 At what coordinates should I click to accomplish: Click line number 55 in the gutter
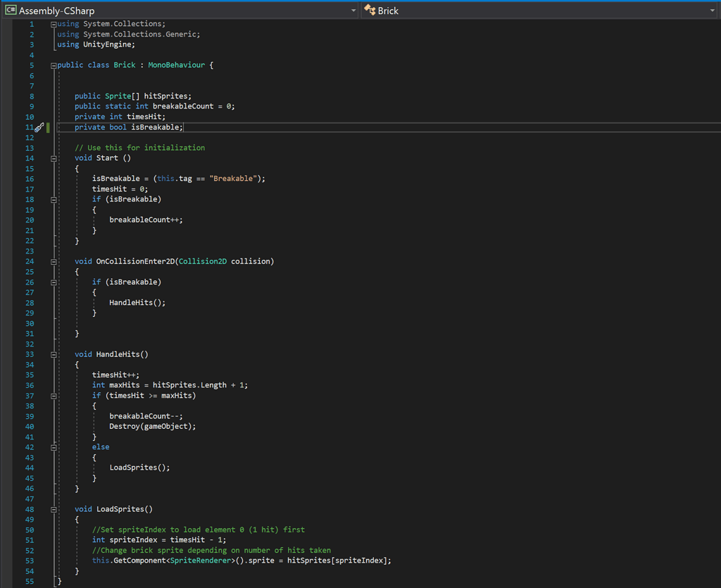[30, 582]
